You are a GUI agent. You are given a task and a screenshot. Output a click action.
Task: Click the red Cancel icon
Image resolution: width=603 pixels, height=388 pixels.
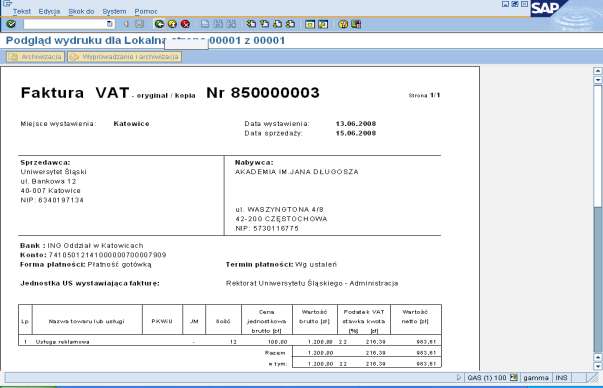pos(185,24)
